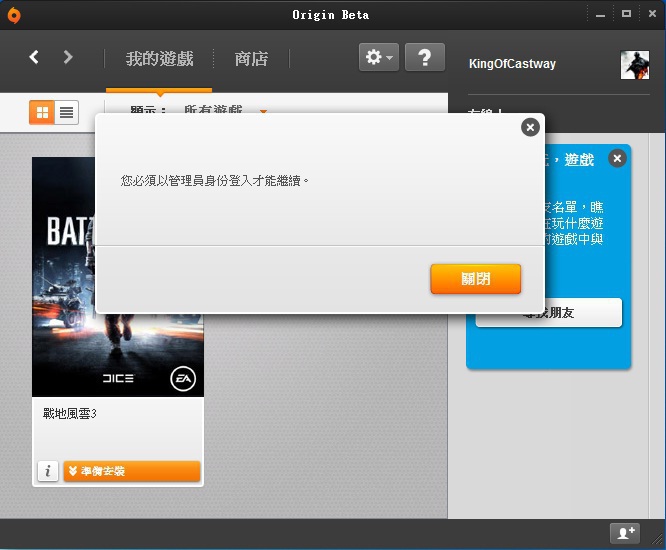Click the 戰地風雲3 game title
666x550 pixels.
70,413
